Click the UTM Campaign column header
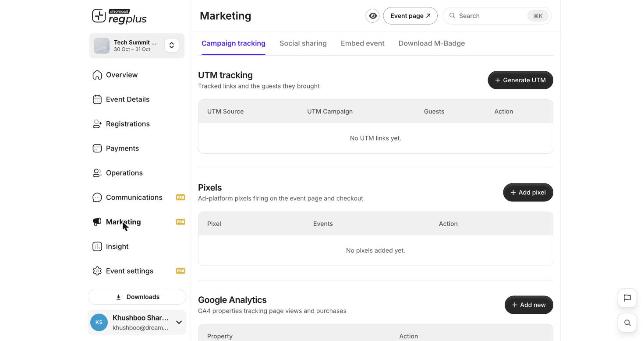 coord(330,112)
